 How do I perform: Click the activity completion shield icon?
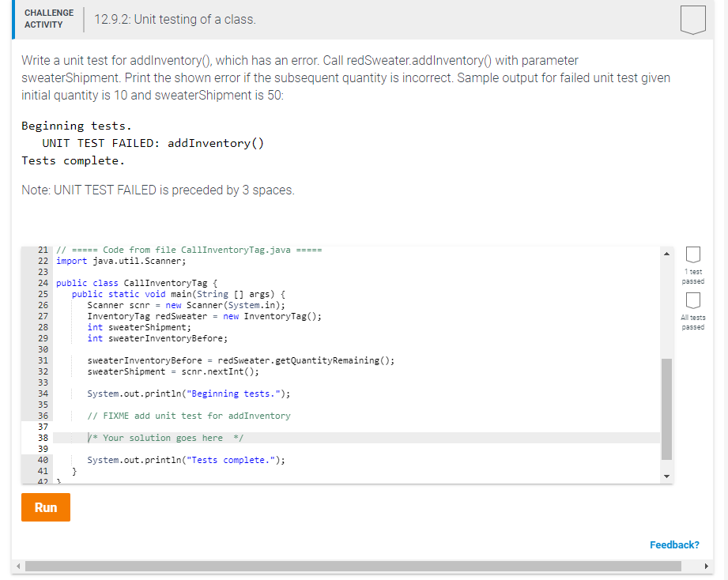pos(692,20)
